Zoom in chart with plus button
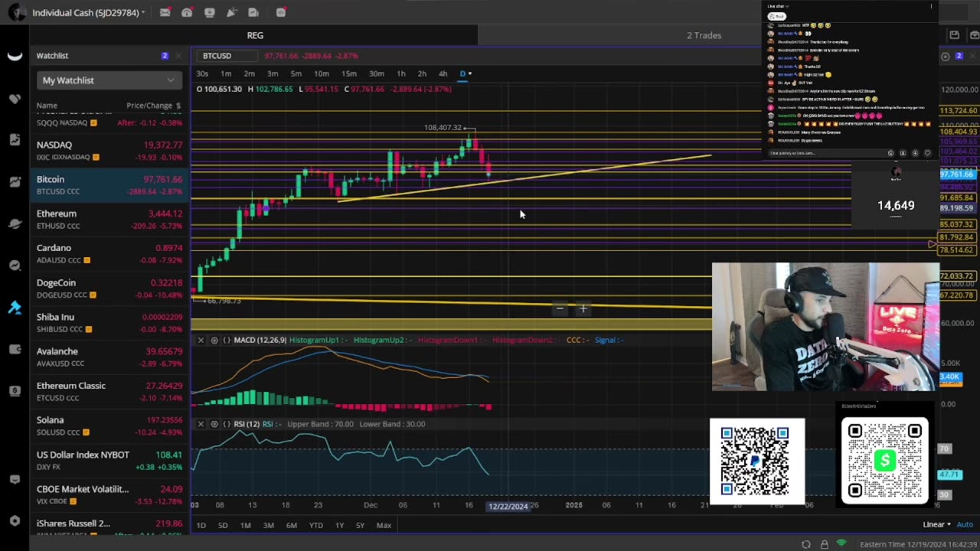The image size is (980, 551). pyautogui.click(x=583, y=309)
